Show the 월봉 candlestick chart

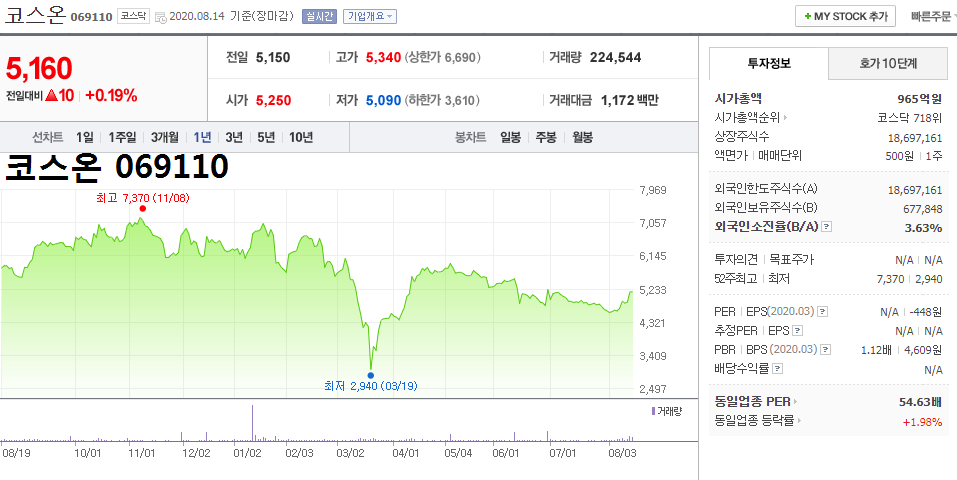(582, 137)
